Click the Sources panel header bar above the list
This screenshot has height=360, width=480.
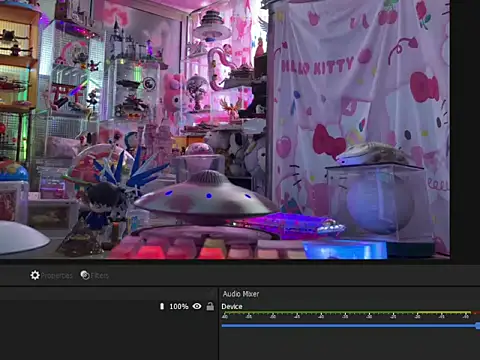click(108, 294)
